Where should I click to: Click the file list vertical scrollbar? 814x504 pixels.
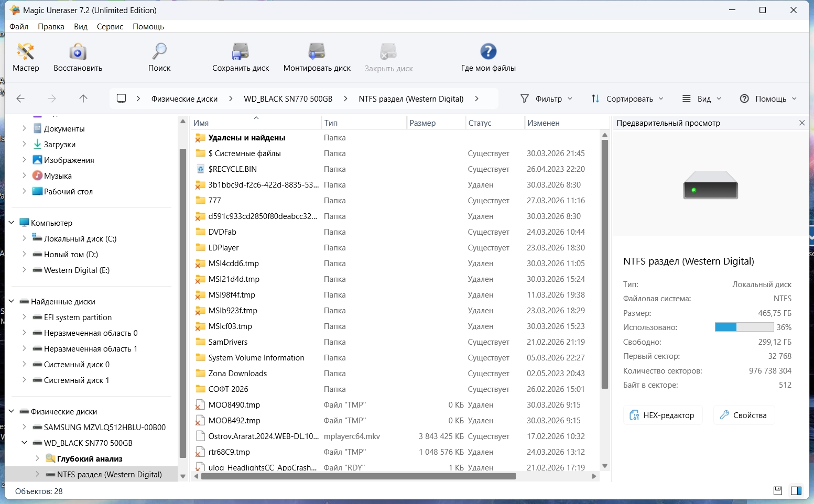(x=604, y=264)
